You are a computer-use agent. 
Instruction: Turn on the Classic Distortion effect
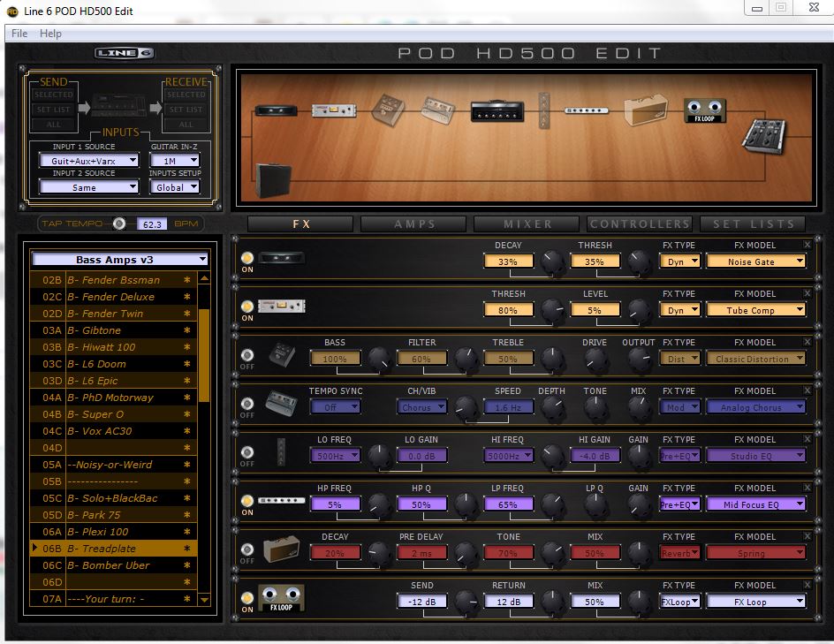coord(247,355)
